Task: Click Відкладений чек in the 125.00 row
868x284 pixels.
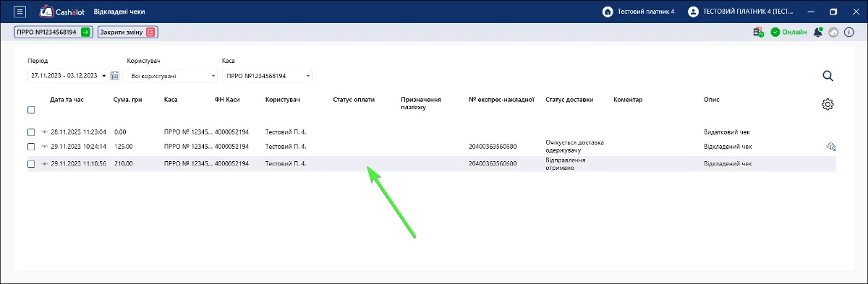Action: point(728,146)
